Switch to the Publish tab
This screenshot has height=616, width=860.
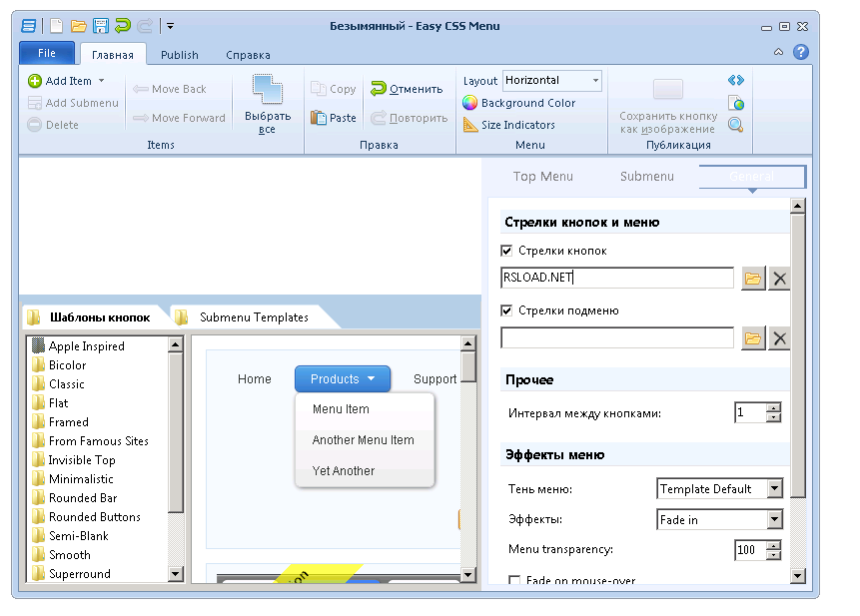[180, 55]
